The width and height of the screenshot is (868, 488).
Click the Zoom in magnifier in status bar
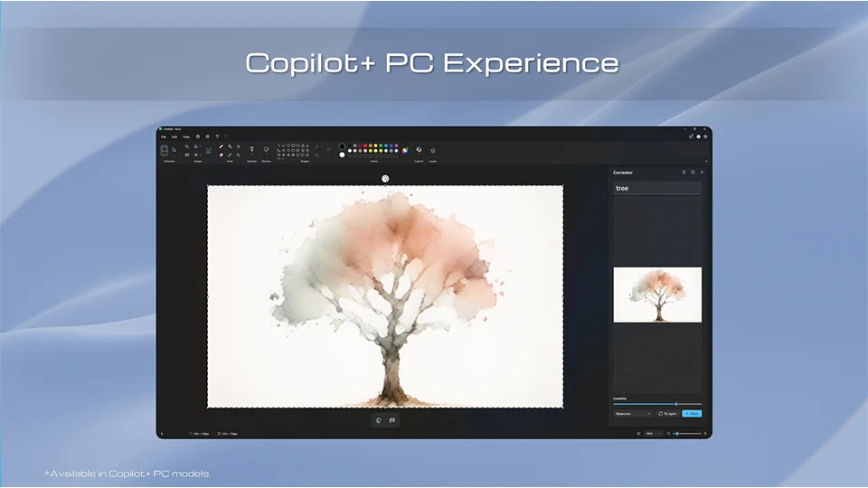705,434
